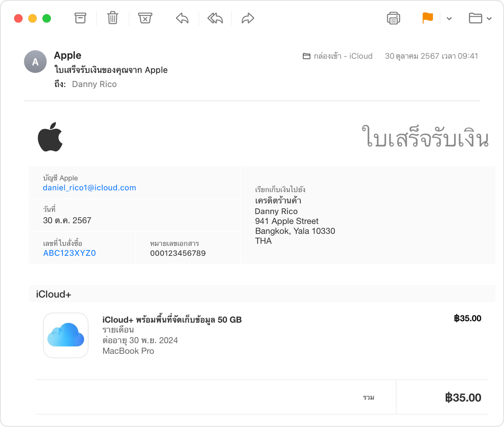The image size is (504, 427).
Task: Click country code THA
Action: tap(264, 241)
